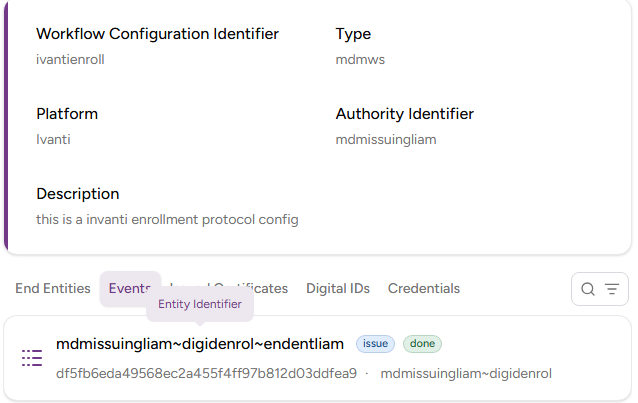Click the authority identifier 'mdmissuingliam'
This screenshot has height=403, width=638.
[x=386, y=139]
